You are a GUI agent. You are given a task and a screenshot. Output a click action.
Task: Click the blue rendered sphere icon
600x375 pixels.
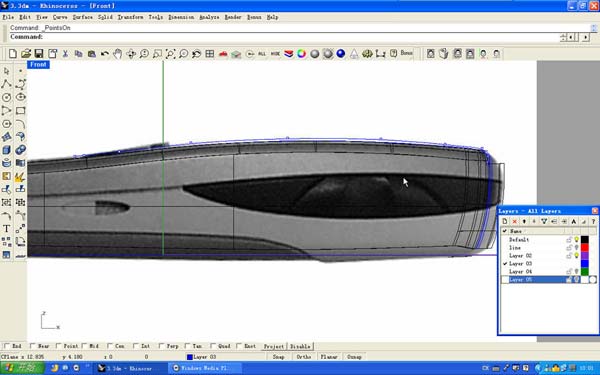[341, 54]
